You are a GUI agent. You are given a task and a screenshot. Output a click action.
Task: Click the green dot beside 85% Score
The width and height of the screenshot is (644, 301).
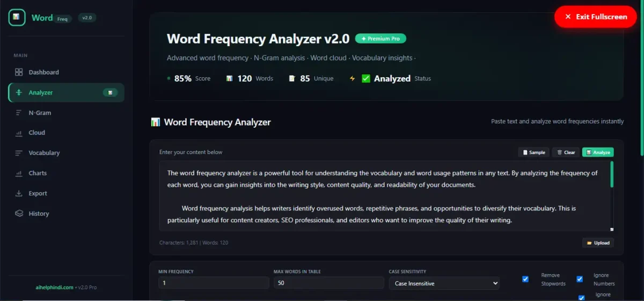[169, 78]
